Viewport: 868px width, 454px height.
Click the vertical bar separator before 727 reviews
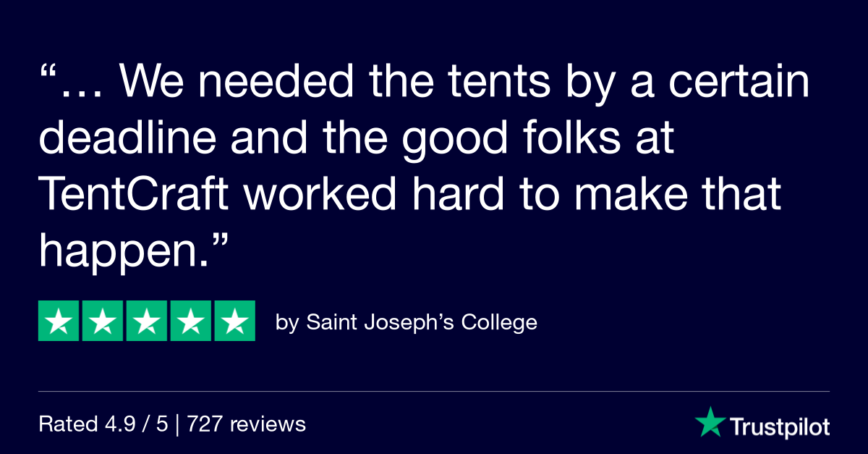(x=178, y=424)
